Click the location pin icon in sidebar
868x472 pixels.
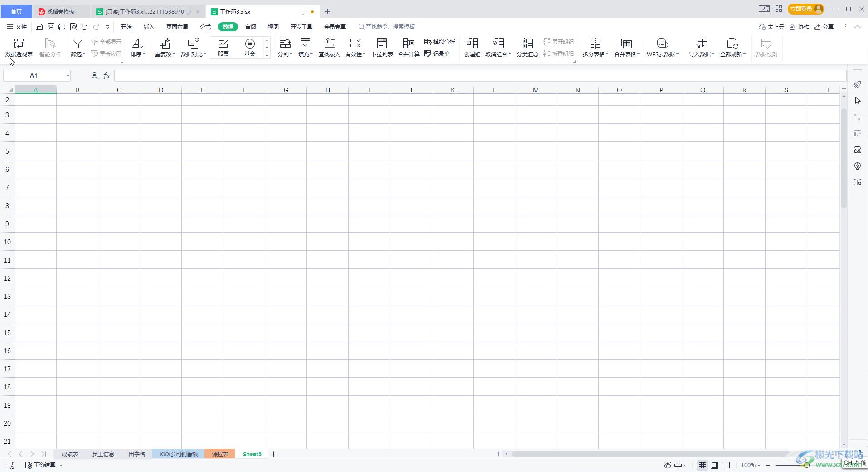coord(858,166)
